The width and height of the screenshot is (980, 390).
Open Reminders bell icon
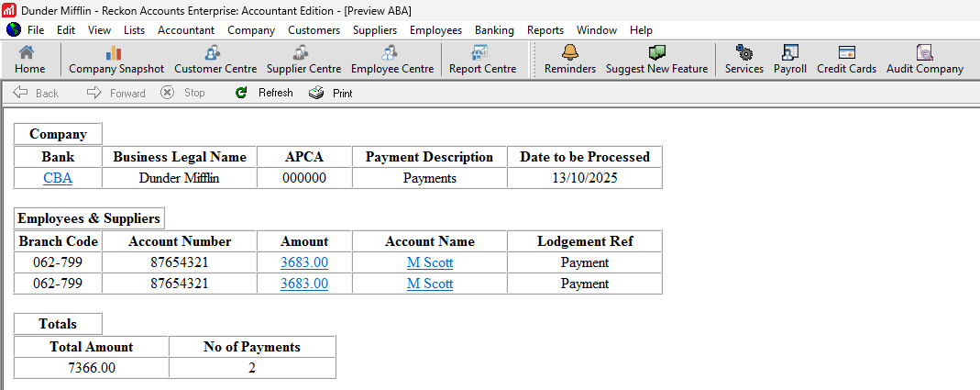tap(570, 60)
